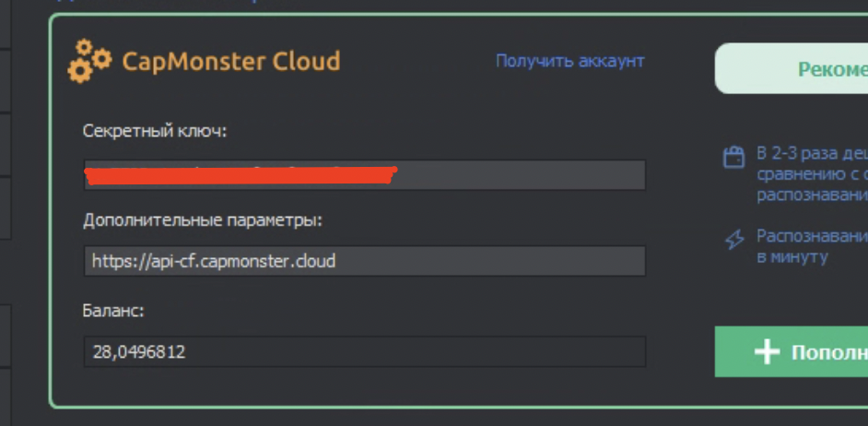Click the "В 2-3 раза" description text
Image resolution: width=868 pixels, height=426 pixels.
point(811,152)
